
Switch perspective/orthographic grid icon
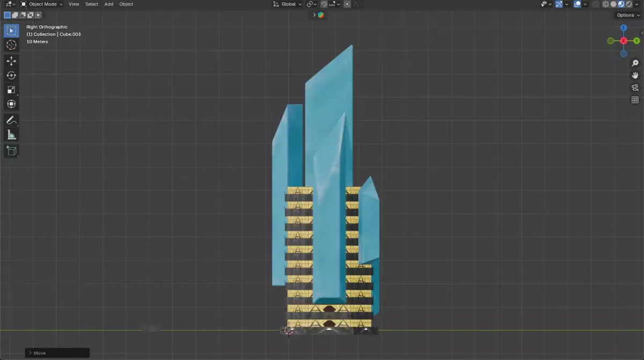[635, 100]
